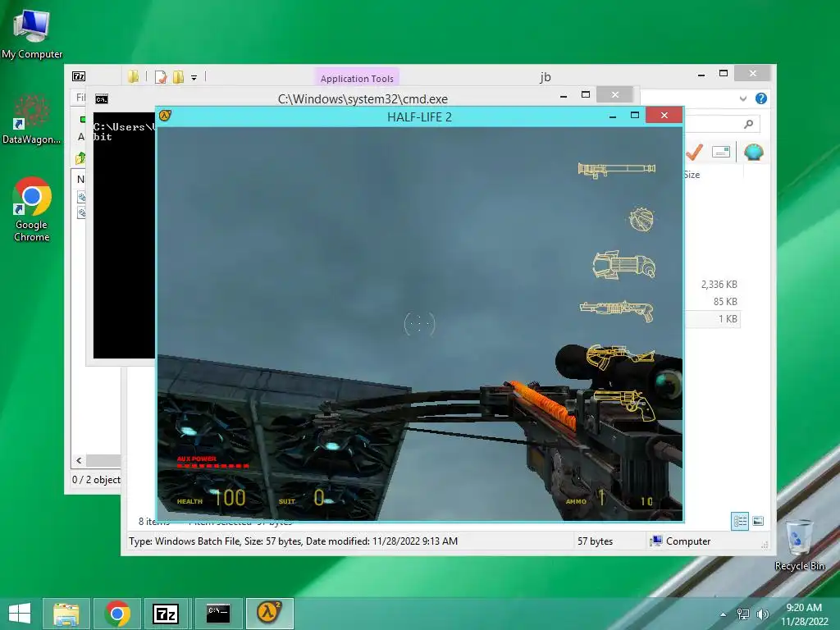
Task: Click the first folder icon in quick access toolbar
Action: point(134,76)
